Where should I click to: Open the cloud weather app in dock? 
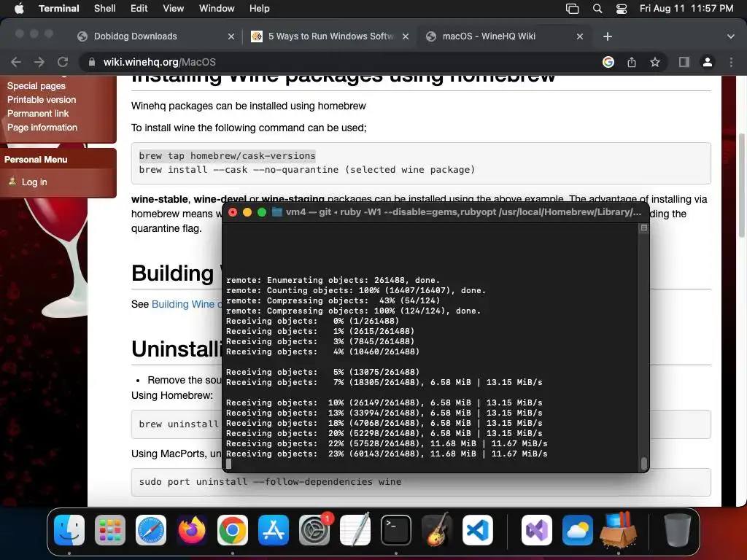(578, 530)
